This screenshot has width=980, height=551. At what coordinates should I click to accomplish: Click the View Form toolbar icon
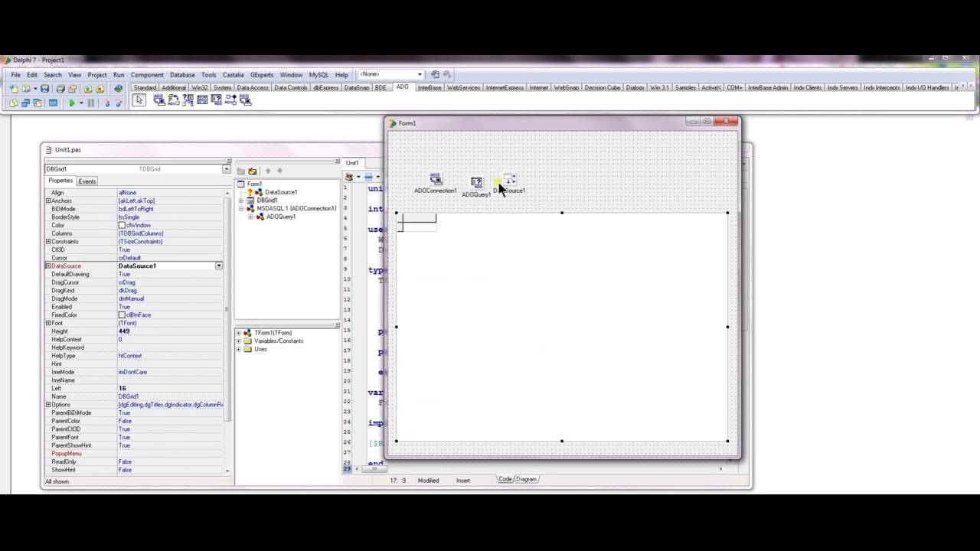click(25, 103)
